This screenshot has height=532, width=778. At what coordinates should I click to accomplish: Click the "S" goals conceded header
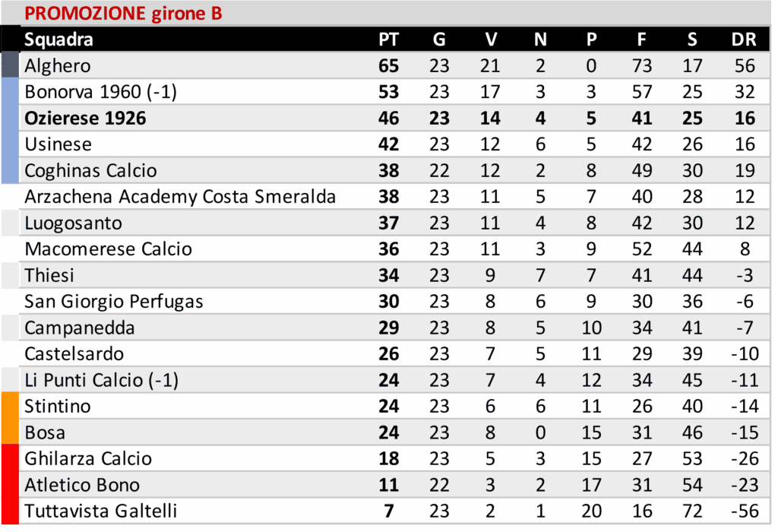click(x=692, y=40)
